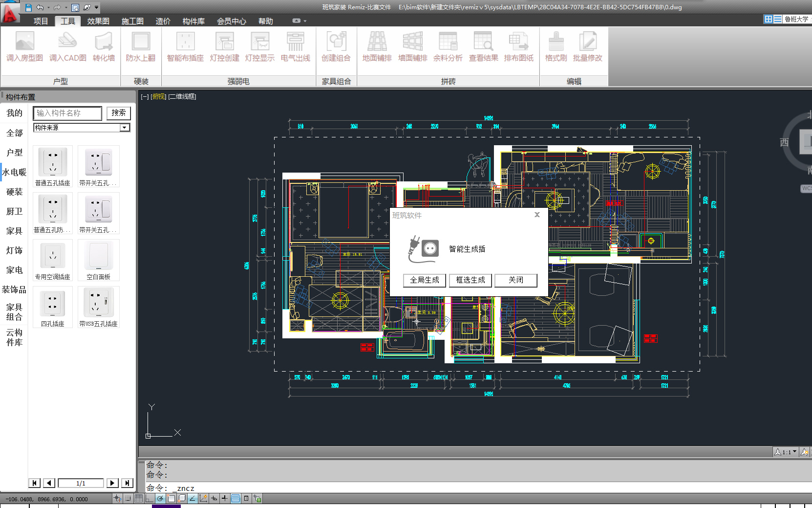Switch to the 施工图 ribbon tab
The image size is (812, 508).
(132, 21)
